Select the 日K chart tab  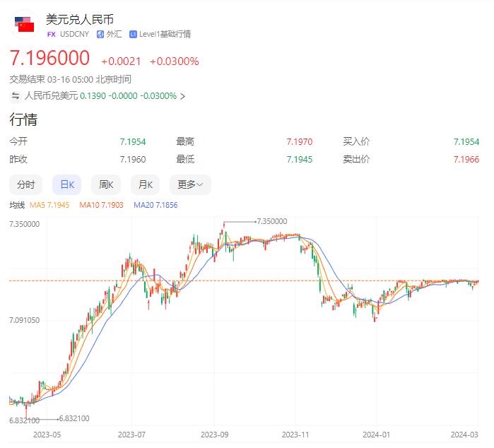[67, 184]
